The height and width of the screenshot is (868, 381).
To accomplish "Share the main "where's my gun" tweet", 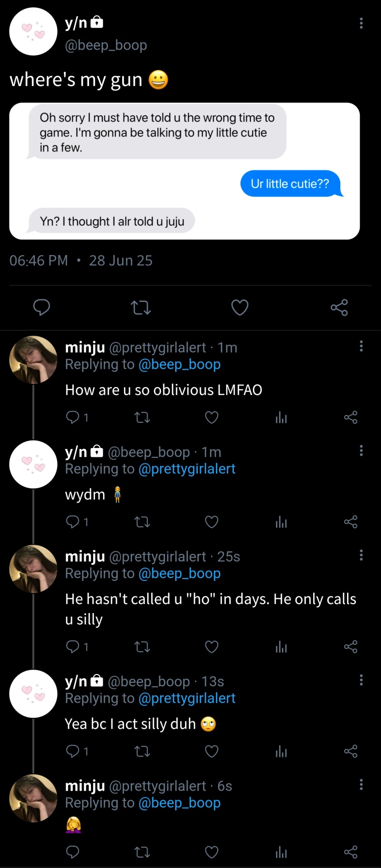I will (339, 307).
